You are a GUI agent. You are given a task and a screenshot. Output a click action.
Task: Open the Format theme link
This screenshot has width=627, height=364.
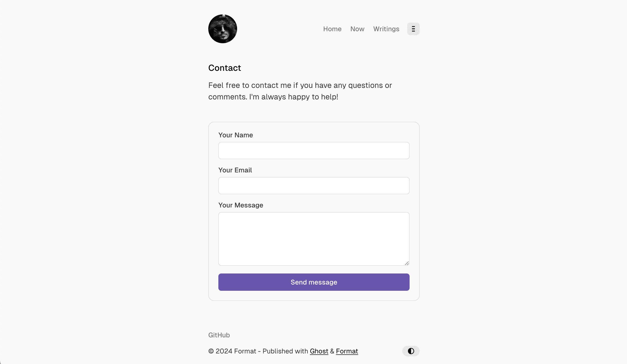(347, 351)
